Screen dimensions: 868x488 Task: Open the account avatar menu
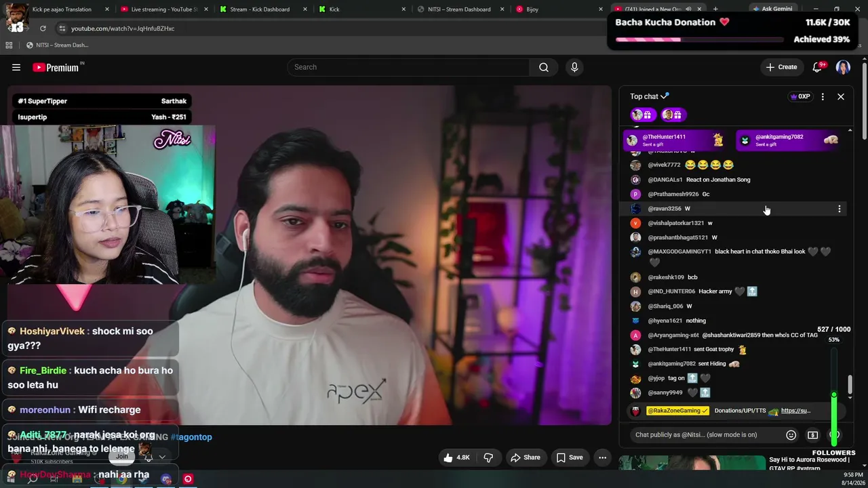point(843,67)
